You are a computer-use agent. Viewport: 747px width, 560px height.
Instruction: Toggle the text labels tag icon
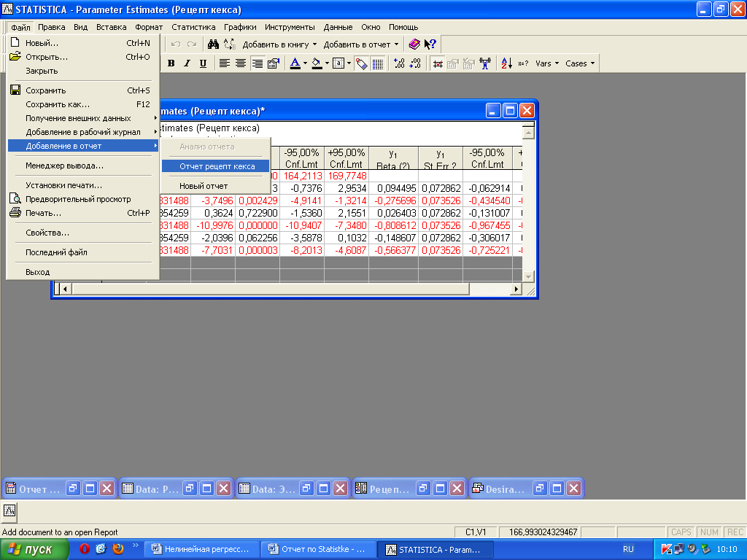[362, 63]
